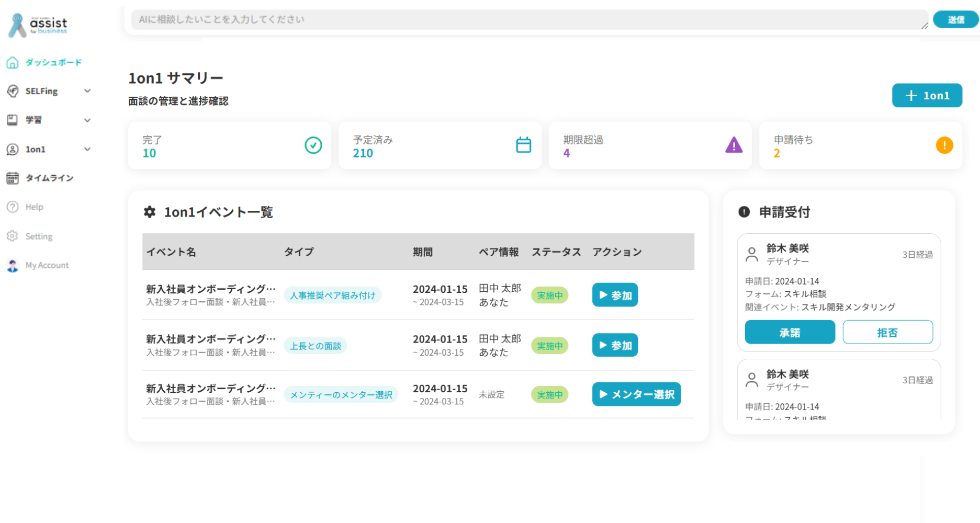The width and height of the screenshot is (980, 523).
Task: Click the pending requests exclamation icon
Action: click(944, 145)
